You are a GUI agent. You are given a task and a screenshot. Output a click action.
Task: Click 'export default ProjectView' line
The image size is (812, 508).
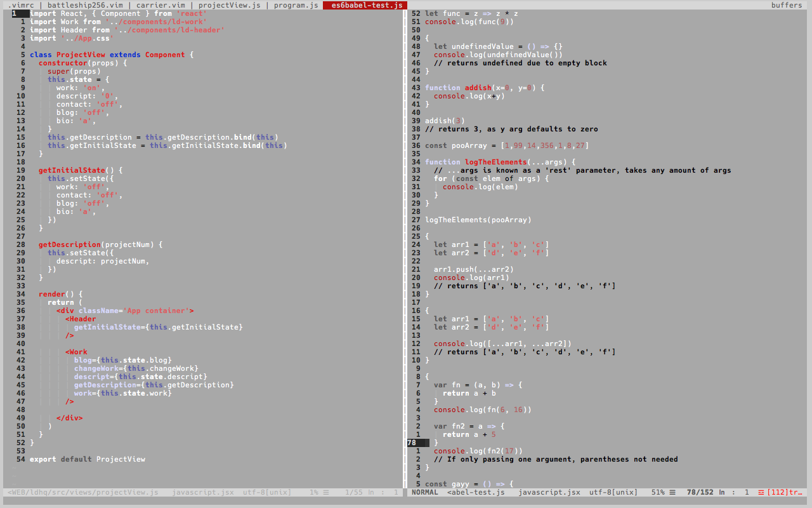(88, 459)
